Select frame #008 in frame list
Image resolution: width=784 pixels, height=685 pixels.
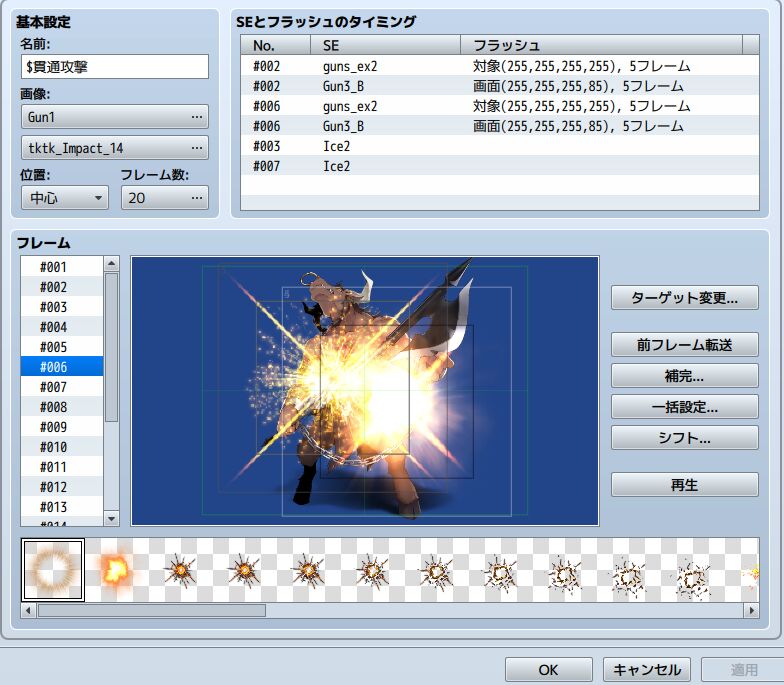(x=62, y=407)
